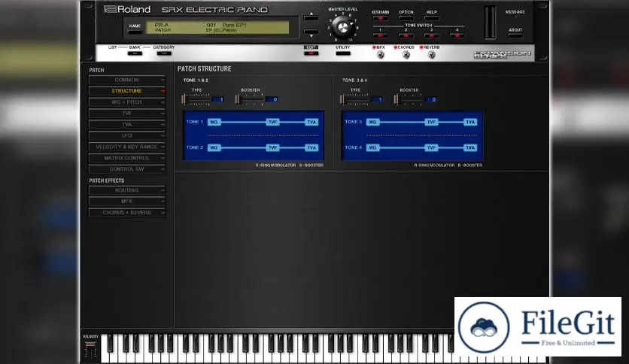Toggle the MFX on/off LED

[374, 47]
